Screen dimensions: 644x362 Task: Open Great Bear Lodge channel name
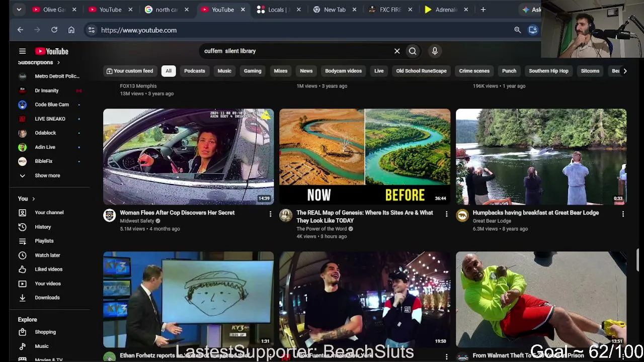492,221
